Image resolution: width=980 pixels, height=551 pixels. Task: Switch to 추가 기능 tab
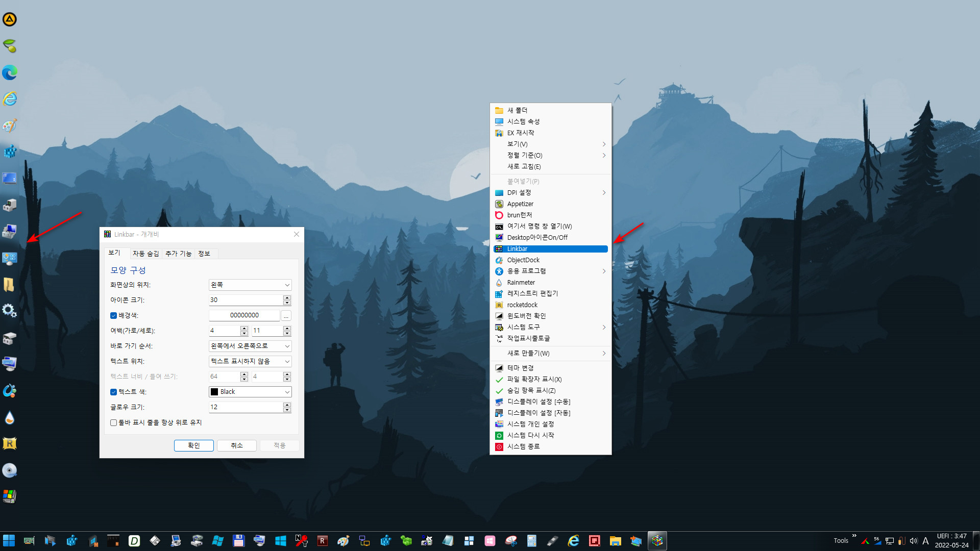point(178,254)
